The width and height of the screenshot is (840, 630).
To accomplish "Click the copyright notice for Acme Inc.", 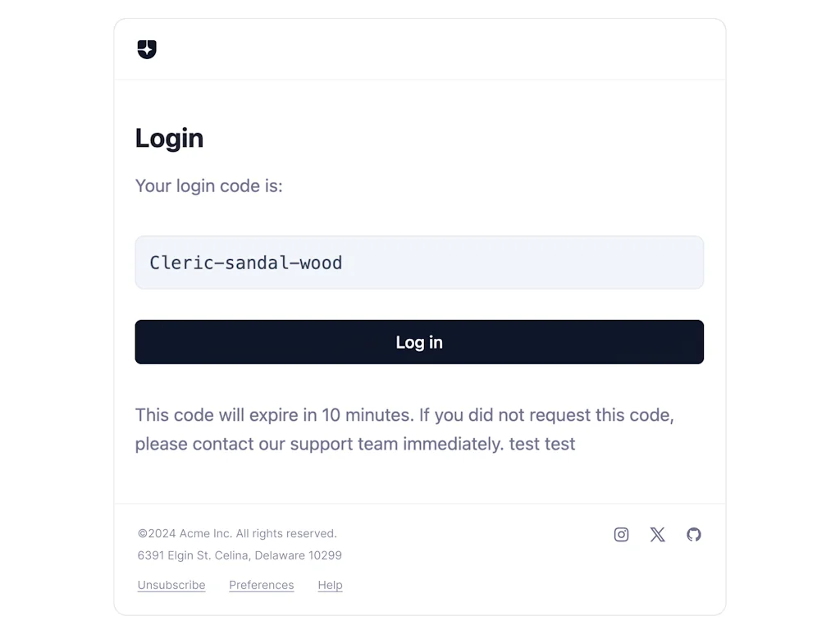I will (x=237, y=533).
